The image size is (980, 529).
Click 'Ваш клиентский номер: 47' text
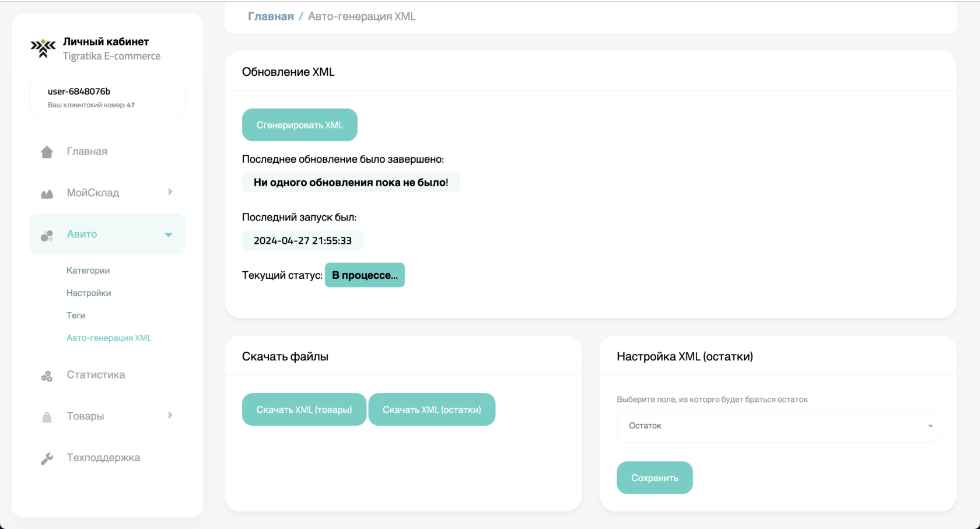[x=91, y=105]
